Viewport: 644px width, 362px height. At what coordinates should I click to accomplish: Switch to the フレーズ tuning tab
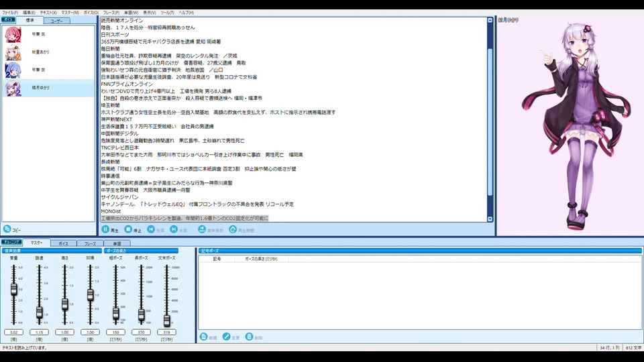(x=90, y=243)
